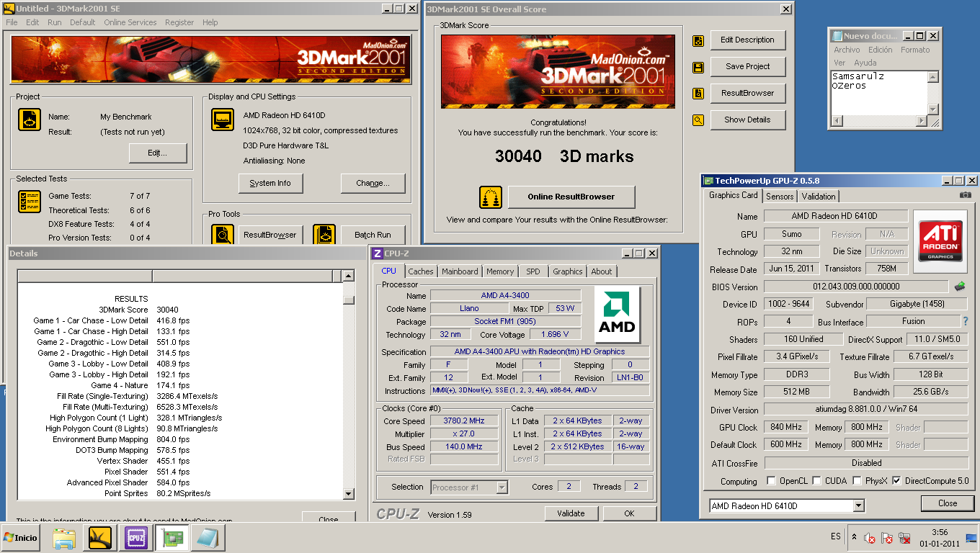Switch to the Mainboard tab in CPU-Z
Image resolution: width=980 pixels, height=553 pixels.
pos(460,271)
